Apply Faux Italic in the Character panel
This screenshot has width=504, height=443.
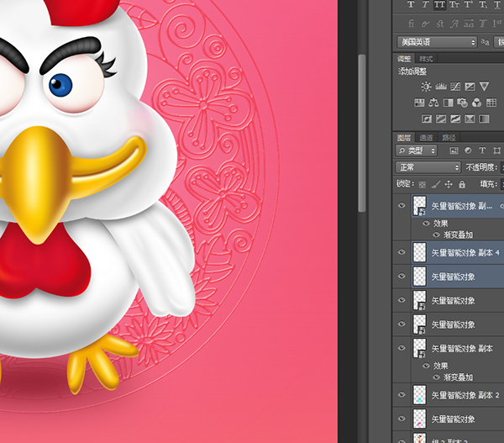(425, 4)
